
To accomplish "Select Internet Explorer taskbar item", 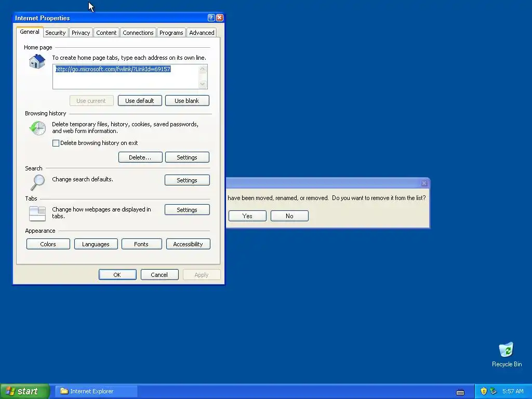I will pos(97,391).
